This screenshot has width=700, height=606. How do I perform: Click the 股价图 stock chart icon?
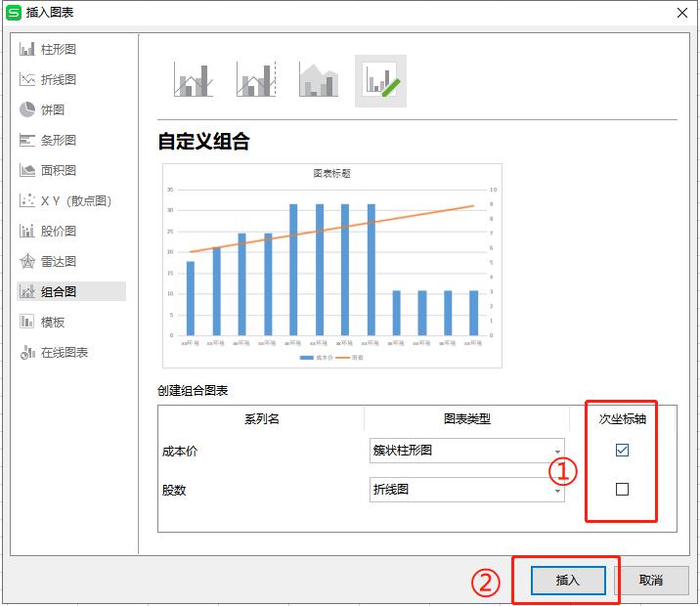27,231
